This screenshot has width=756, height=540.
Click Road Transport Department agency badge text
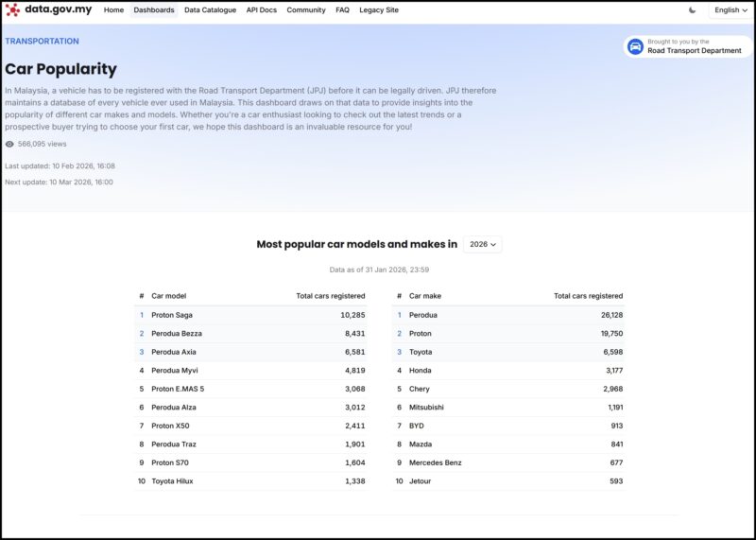pos(695,51)
